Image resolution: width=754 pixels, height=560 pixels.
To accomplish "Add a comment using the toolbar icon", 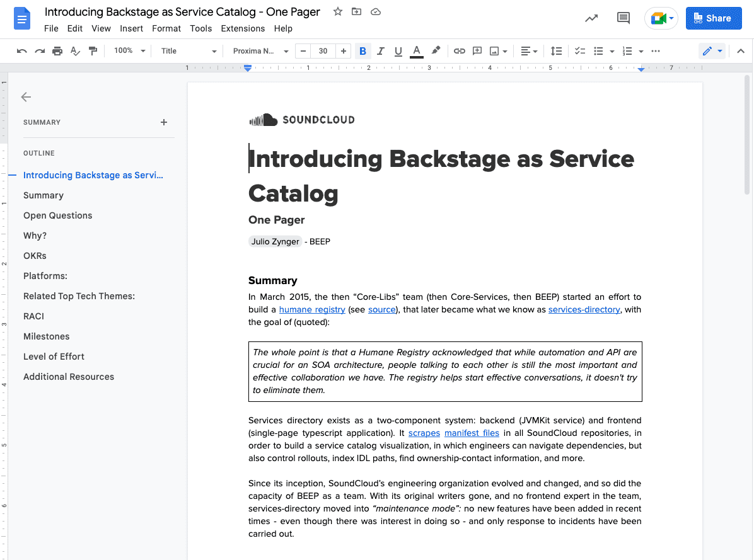I will tap(477, 51).
